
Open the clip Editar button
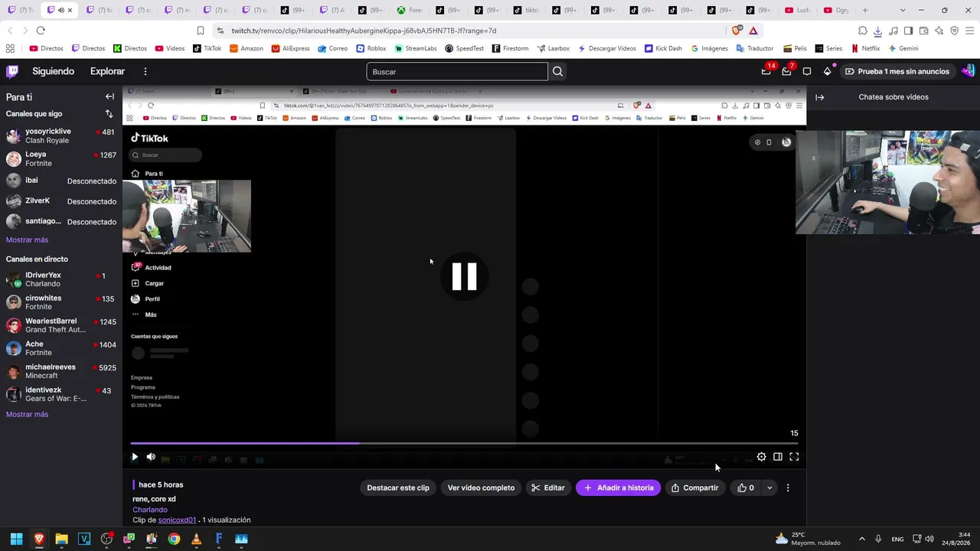(x=548, y=487)
